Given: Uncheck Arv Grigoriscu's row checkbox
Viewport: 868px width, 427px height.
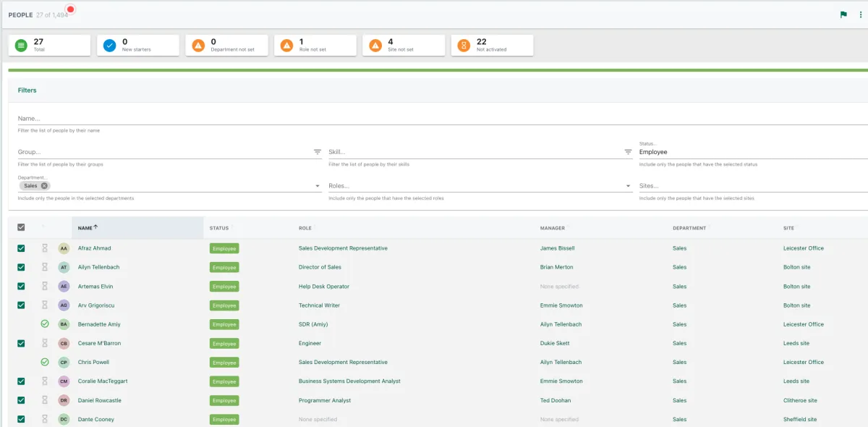Looking at the screenshot, I should [x=21, y=305].
